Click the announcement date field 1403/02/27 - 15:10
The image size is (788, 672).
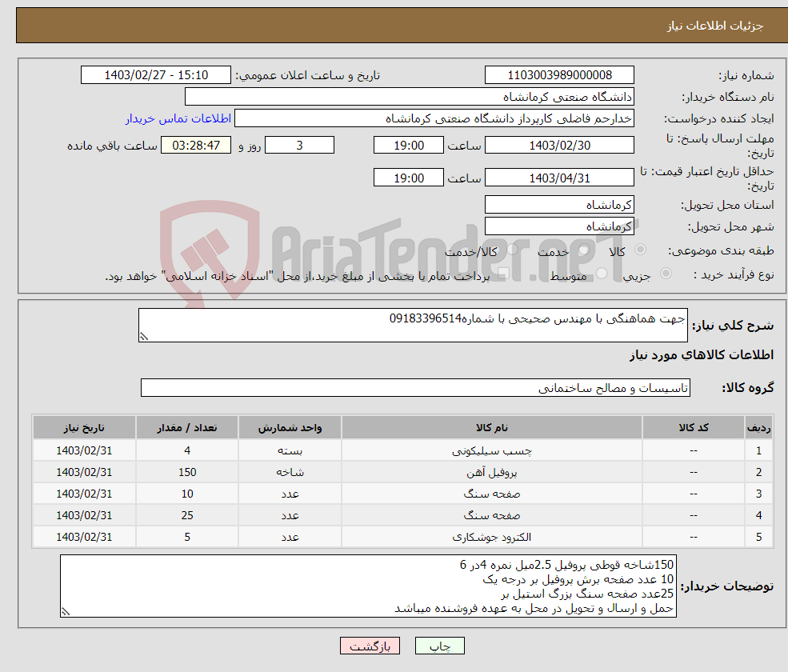coord(156,75)
